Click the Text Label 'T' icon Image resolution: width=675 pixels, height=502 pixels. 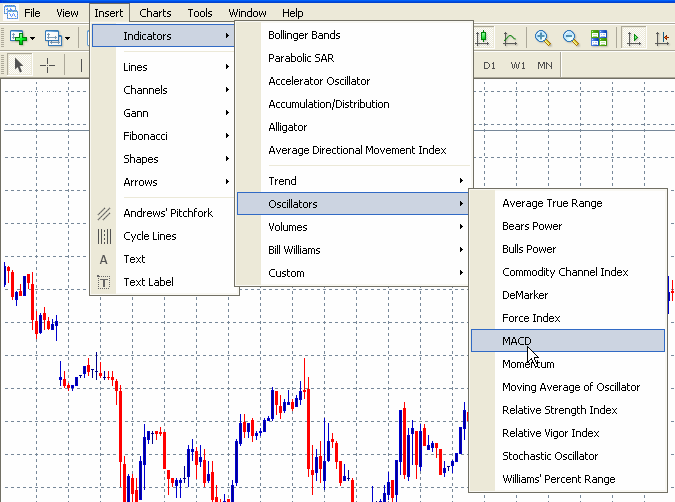pos(104,282)
